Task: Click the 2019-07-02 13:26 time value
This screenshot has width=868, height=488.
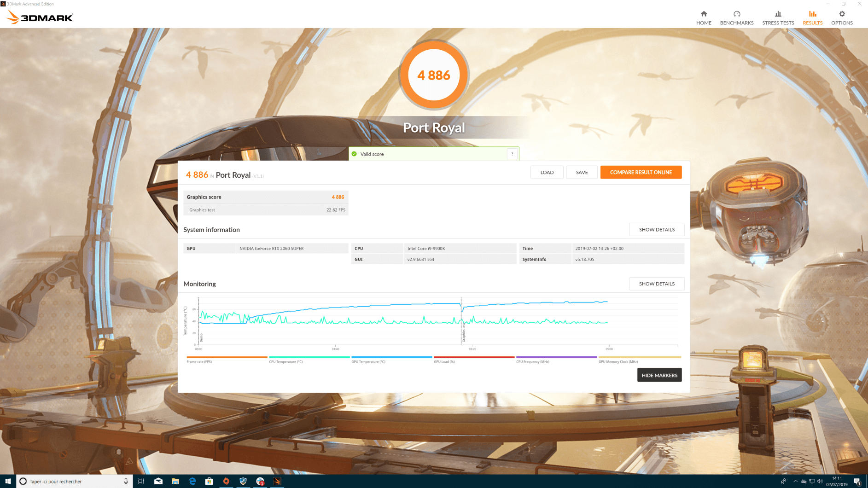Action: (x=599, y=249)
